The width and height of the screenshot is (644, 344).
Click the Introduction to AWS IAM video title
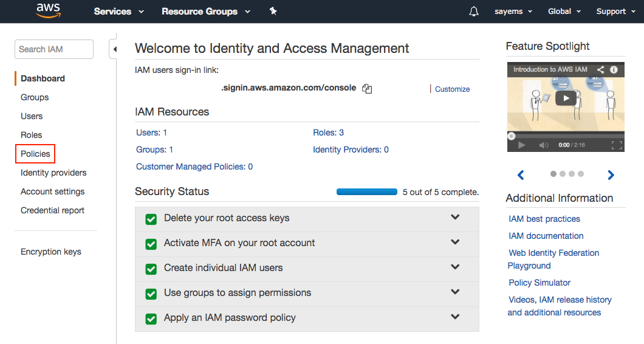click(x=550, y=69)
